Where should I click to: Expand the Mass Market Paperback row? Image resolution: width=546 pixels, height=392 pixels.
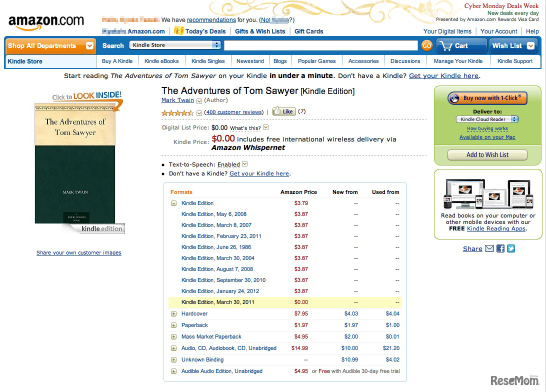[x=173, y=336]
